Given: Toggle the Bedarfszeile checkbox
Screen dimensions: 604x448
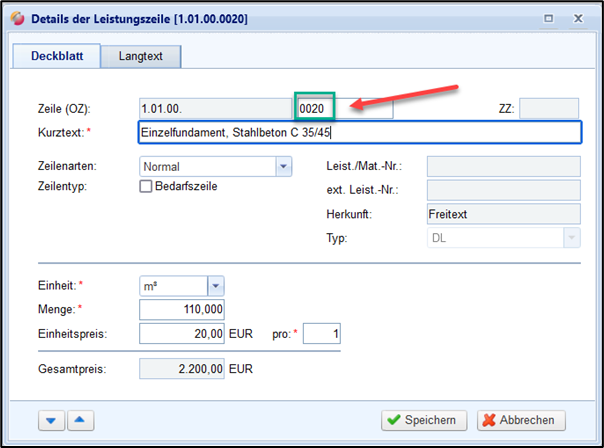Looking at the screenshot, I should pos(146,186).
